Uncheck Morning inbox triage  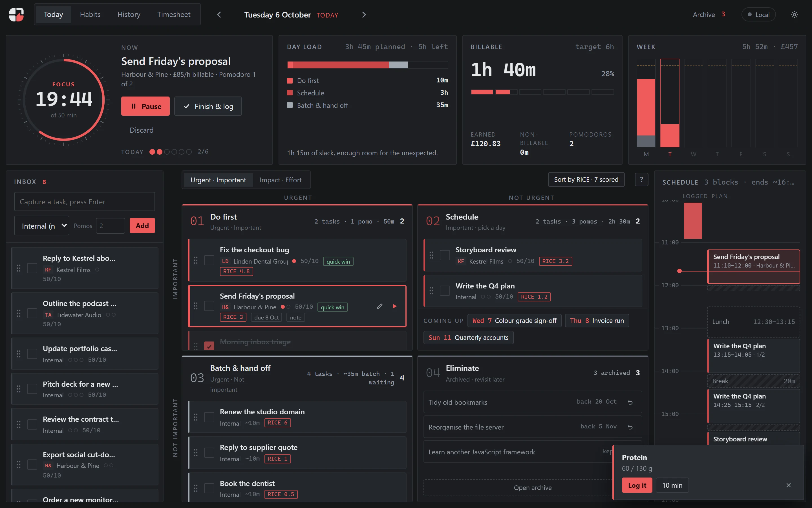click(x=209, y=346)
